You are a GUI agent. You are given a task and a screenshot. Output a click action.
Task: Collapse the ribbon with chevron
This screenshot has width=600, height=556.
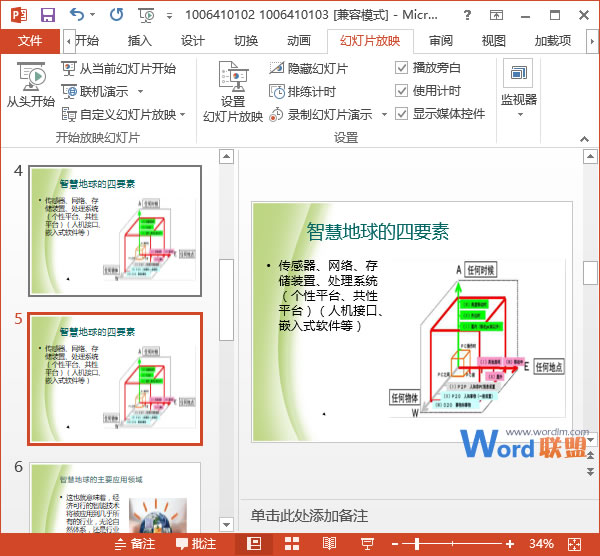click(584, 139)
